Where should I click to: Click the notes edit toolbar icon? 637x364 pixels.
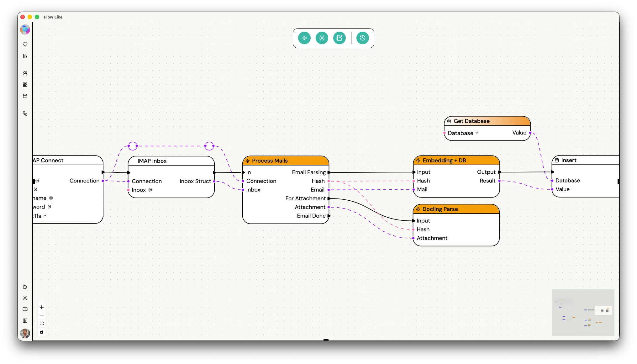click(340, 38)
